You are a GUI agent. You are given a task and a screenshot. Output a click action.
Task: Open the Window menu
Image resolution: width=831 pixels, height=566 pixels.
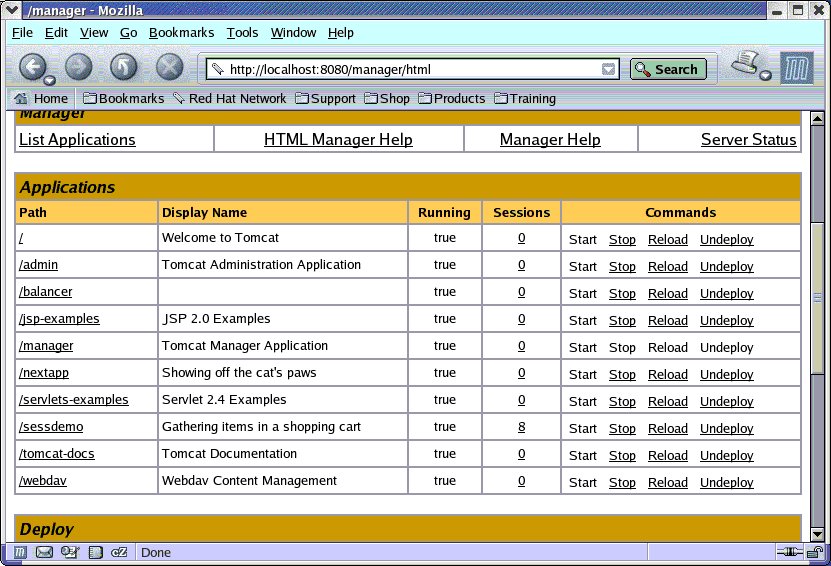pos(293,33)
